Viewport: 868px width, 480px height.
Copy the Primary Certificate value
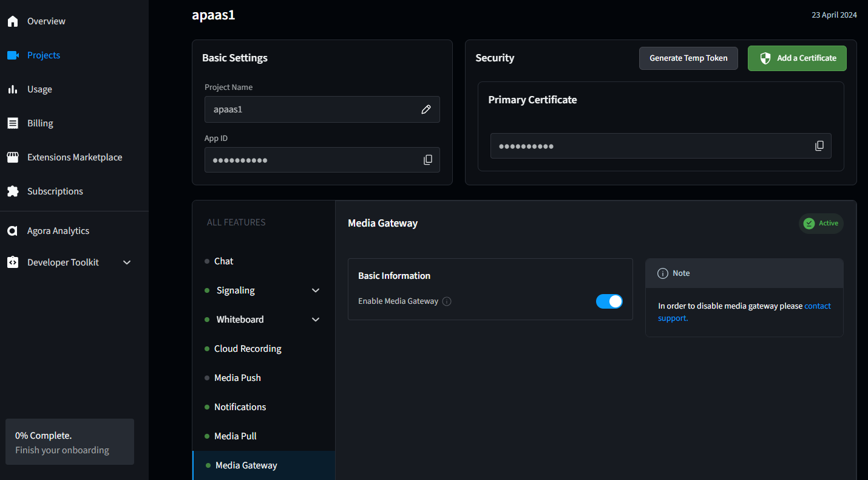[819, 146]
